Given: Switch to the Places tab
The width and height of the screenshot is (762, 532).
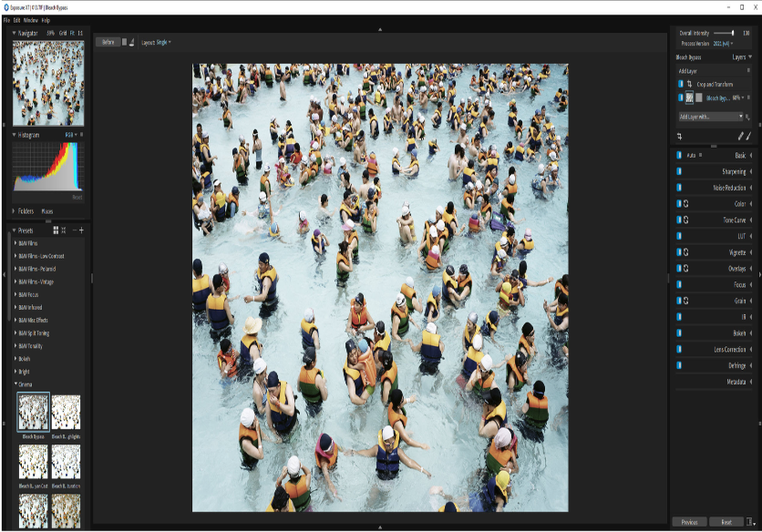Looking at the screenshot, I should pyautogui.click(x=47, y=211).
